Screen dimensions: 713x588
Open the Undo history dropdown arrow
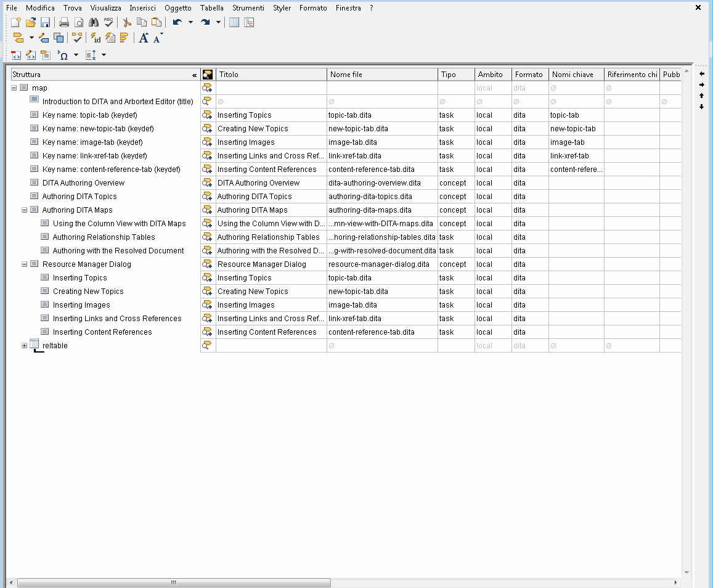coord(190,22)
